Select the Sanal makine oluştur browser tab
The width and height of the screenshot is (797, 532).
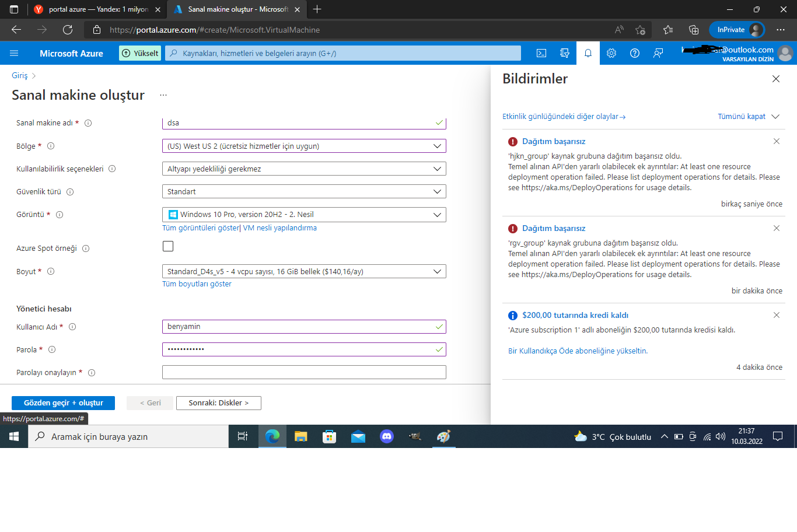237,9
